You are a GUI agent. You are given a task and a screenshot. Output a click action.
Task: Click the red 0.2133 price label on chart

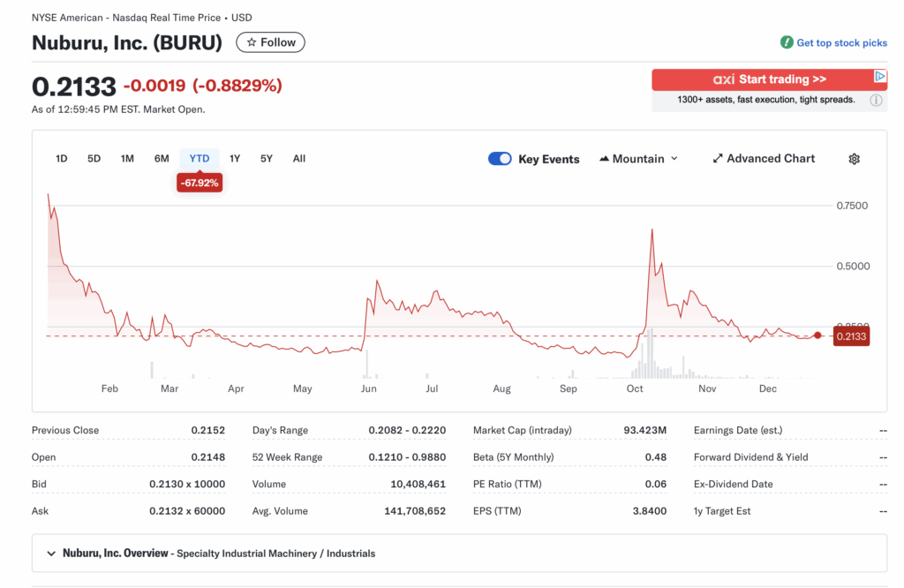coord(850,335)
